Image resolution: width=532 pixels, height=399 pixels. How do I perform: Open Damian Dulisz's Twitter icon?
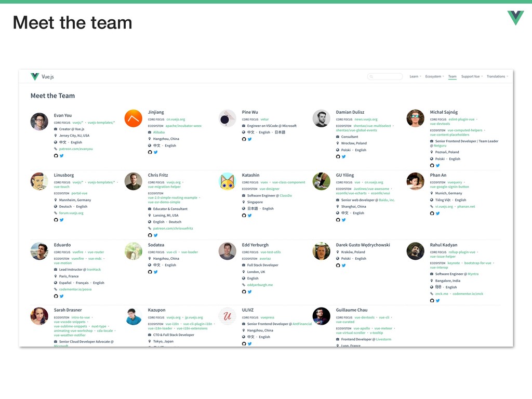[344, 156]
